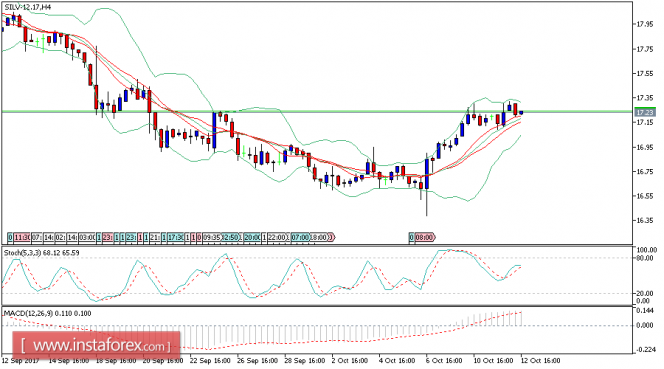Click the 12 Sep 2017 date label
Image resolution: width=664 pixels, height=369 pixels.
(20, 361)
